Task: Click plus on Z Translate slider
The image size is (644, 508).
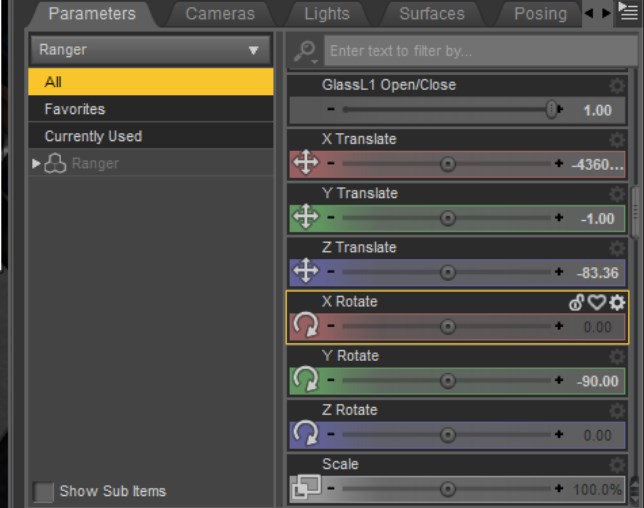Action: (x=559, y=271)
